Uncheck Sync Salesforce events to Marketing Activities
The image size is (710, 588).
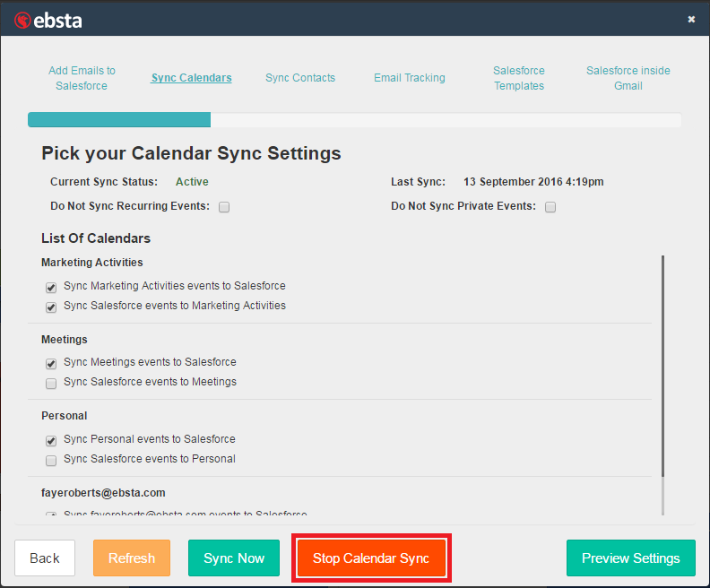pyautogui.click(x=51, y=307)
